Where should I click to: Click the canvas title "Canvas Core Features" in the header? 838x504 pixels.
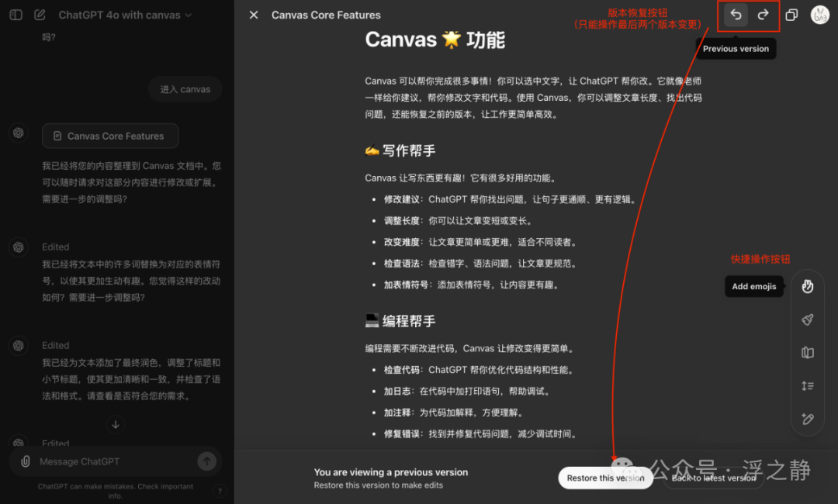click(x=326, y=15)
